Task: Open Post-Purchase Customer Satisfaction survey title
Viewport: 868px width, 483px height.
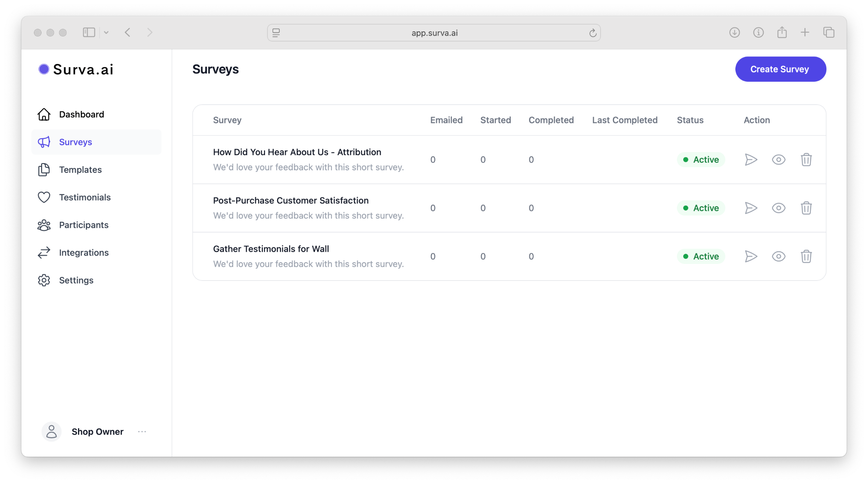Action: 290,200
